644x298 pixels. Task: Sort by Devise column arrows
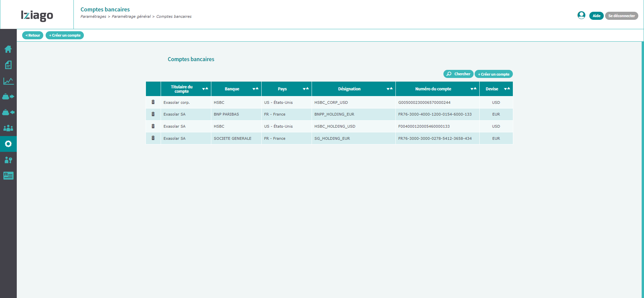click(x=507, y=89)
